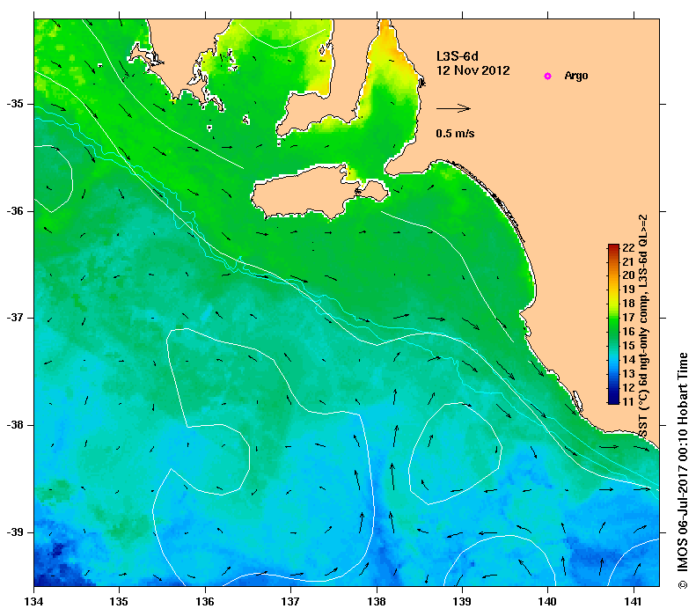Click Kangaroo Island on the map
The image size is (696, 616).
318,193
